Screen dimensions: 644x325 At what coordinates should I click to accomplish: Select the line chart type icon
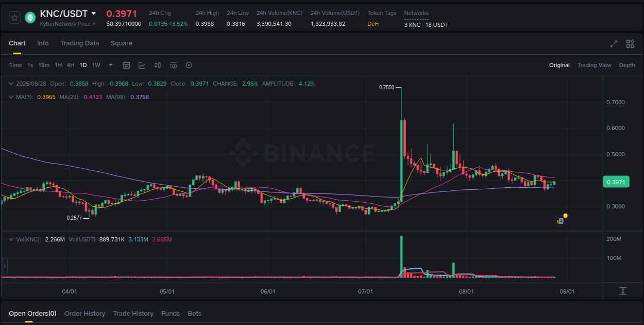pos(142,65)
